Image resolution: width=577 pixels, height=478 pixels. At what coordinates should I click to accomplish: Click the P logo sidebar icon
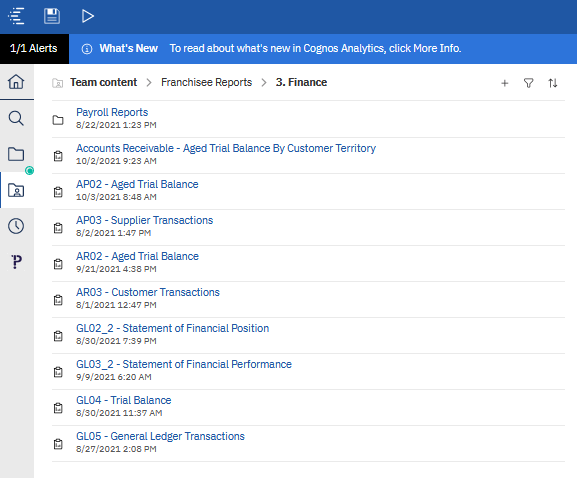point(16,262)
